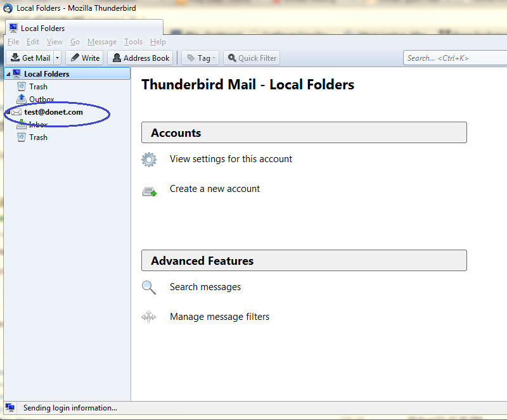Open the Address Book
The image size is (507, 420).
[x=140, y=58]
